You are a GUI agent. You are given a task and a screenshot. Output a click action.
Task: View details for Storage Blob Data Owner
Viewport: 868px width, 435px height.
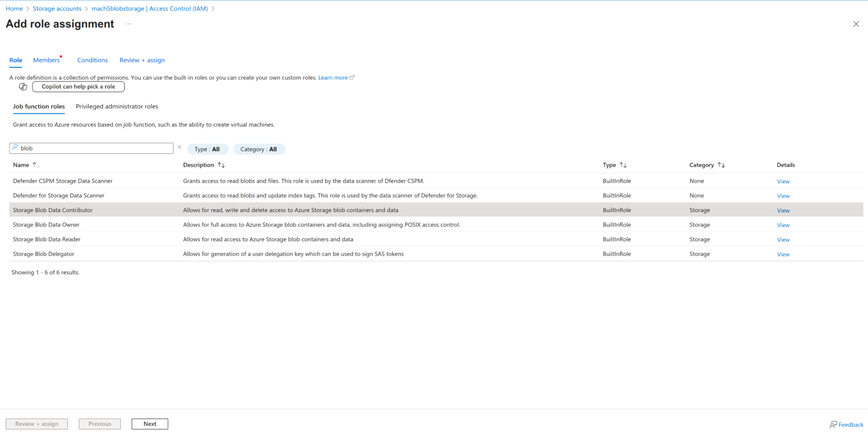pos(783,225)
